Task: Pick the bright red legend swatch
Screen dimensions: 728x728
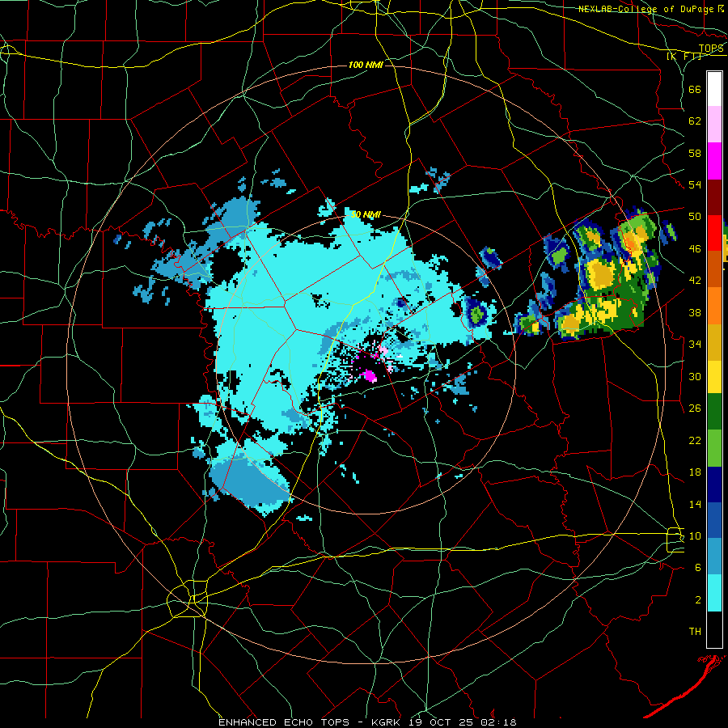Action: point(714,233)
